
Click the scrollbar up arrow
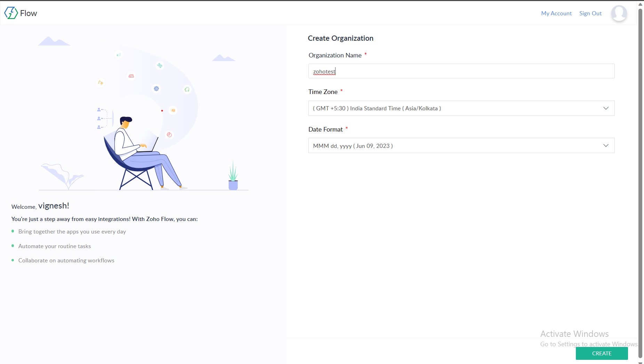tap(641, 4)
